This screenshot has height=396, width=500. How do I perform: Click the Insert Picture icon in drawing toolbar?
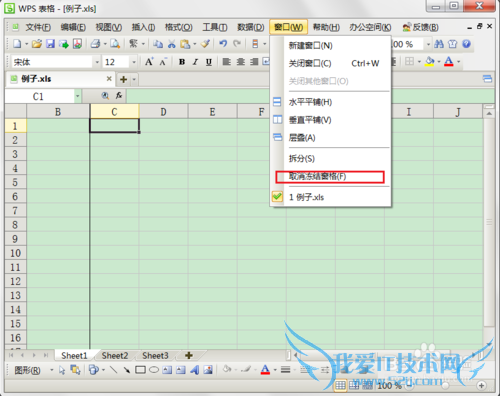[x=208, y=370]
